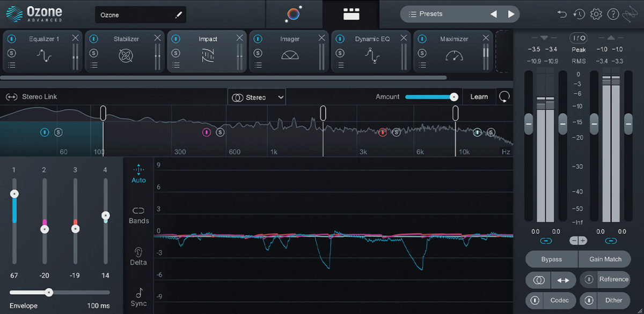The image size is (644, 314).
Task: Solo the red band 3
Action: point(396,132)
